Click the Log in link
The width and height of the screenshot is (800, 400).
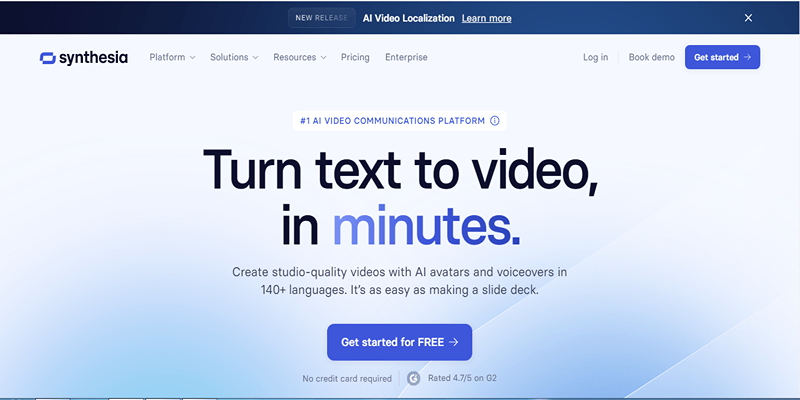click(x=595, y=57)
